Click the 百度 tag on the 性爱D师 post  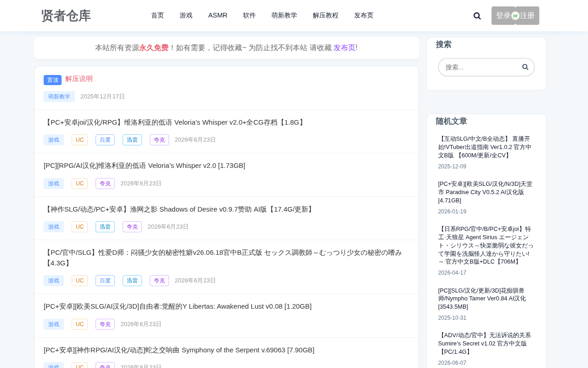[x=105, y=281]
